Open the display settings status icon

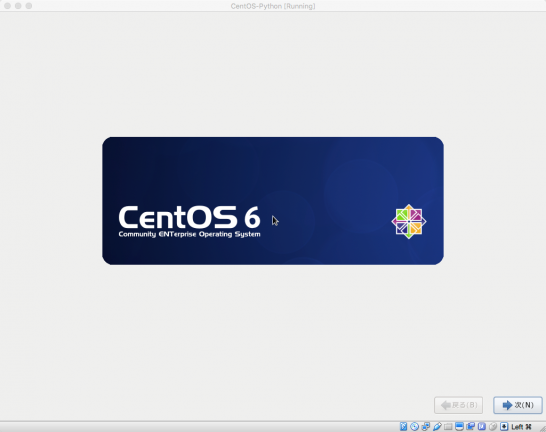[x=459, y=426]
